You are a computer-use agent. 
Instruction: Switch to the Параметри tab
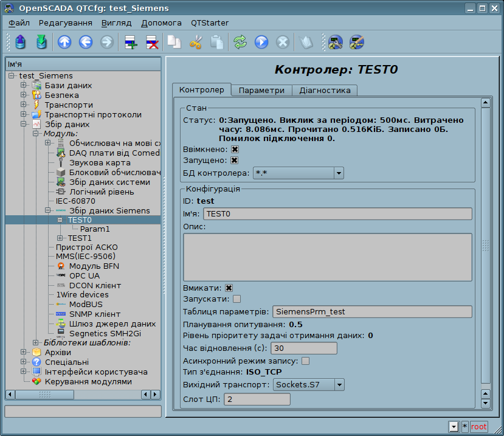point(261,91)
